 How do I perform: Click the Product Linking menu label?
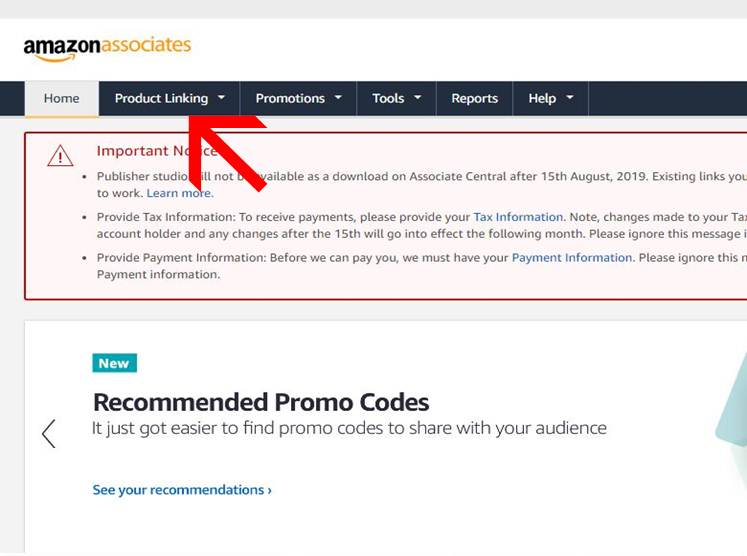tap(161, 98)
